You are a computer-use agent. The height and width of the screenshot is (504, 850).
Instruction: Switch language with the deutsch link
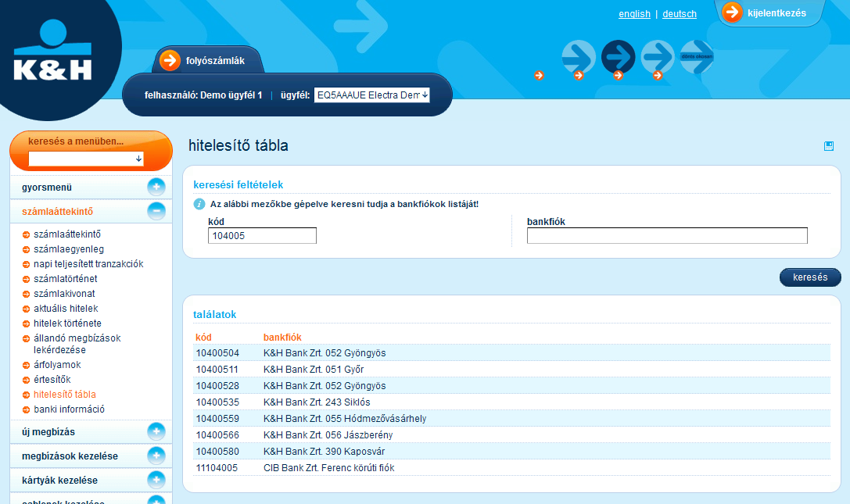(x=680, y=14)
